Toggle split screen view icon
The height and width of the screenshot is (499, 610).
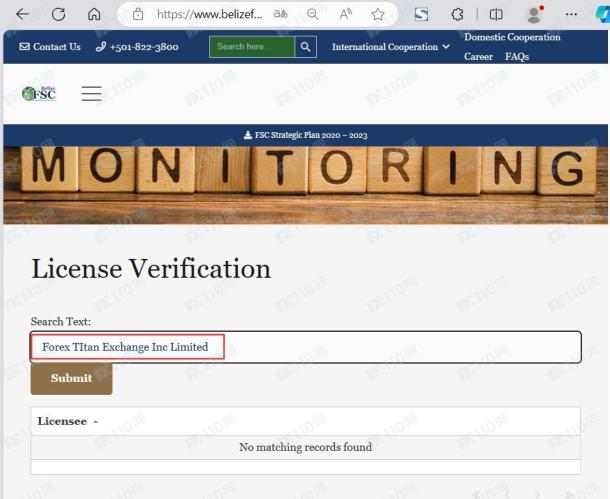pyautogui.click(x=496, y=14)
